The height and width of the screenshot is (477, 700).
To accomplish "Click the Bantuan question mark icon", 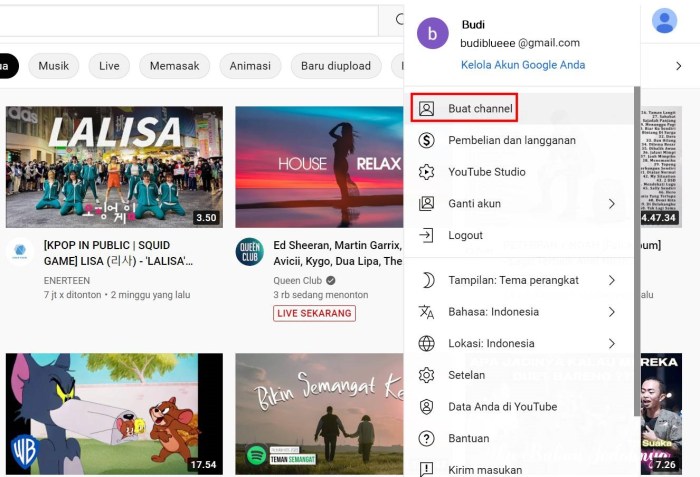I will 426,439.
